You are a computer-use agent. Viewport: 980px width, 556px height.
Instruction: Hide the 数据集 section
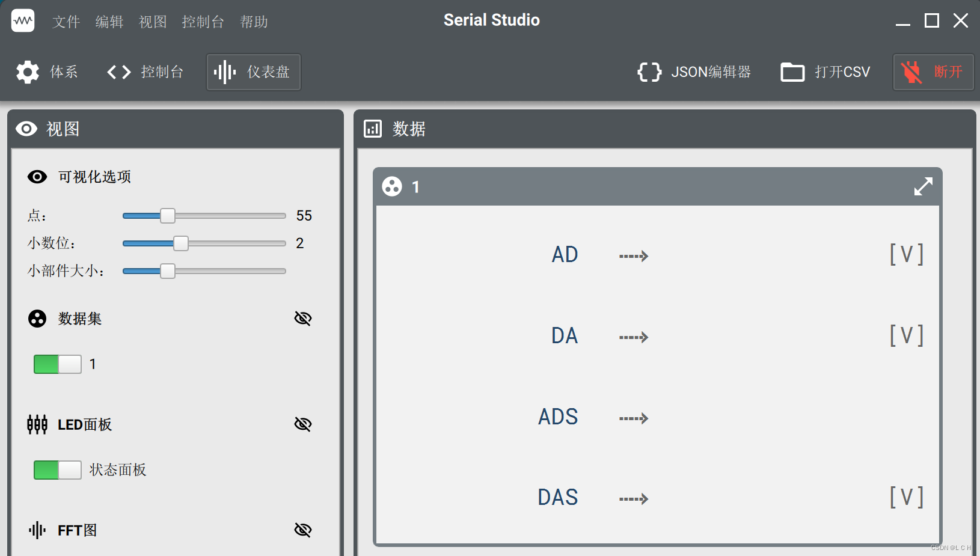[x=303, y=319]
